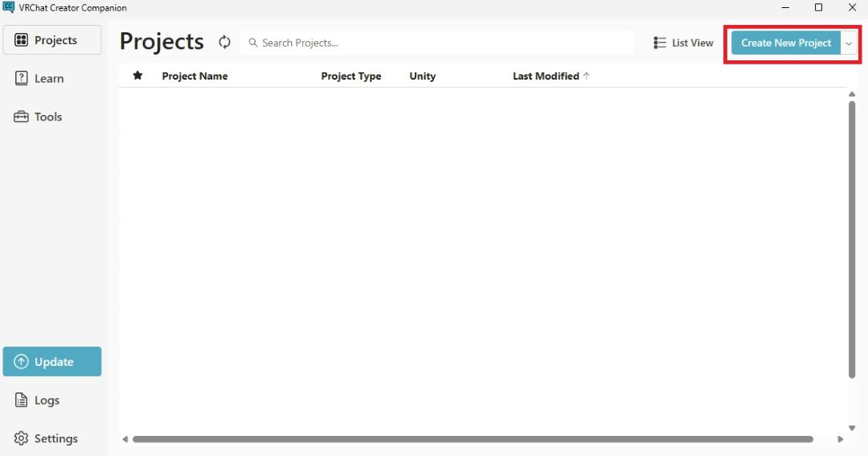Image resolution: width=868 pixels, height=456 pixels.
Task: Maximize the Creator Companion window
Action: (819, 7)
